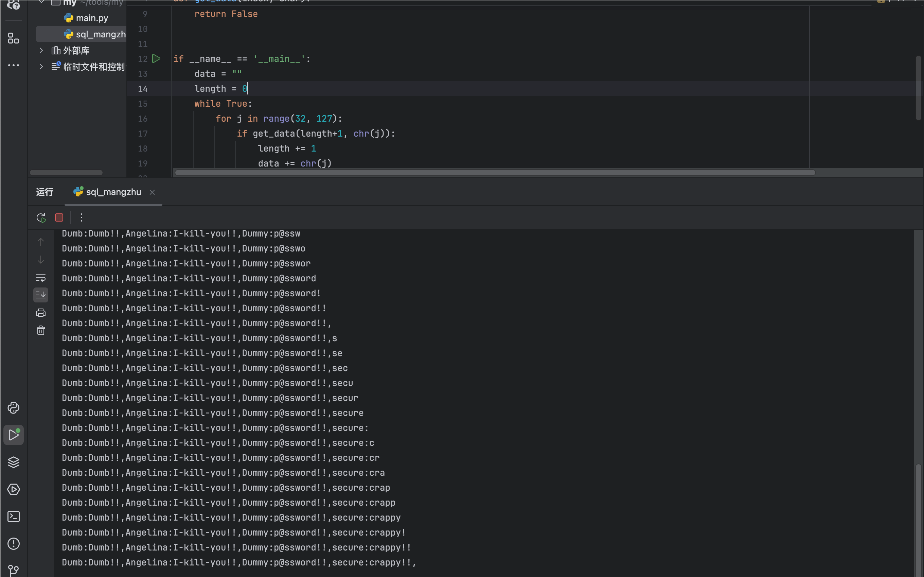Expand the 外部库 tree node
This screenshot has width=924, height=577.
click(41, 50)
